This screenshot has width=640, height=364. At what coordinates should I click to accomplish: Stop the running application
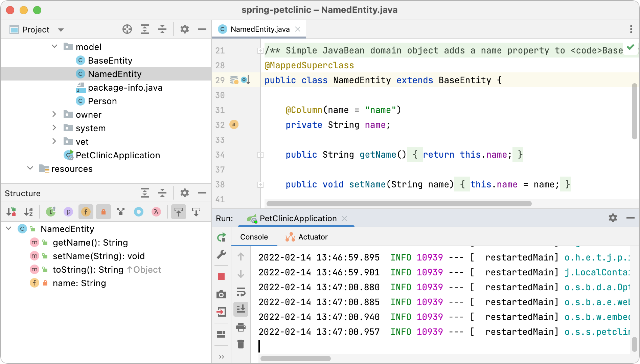(221, 277)
